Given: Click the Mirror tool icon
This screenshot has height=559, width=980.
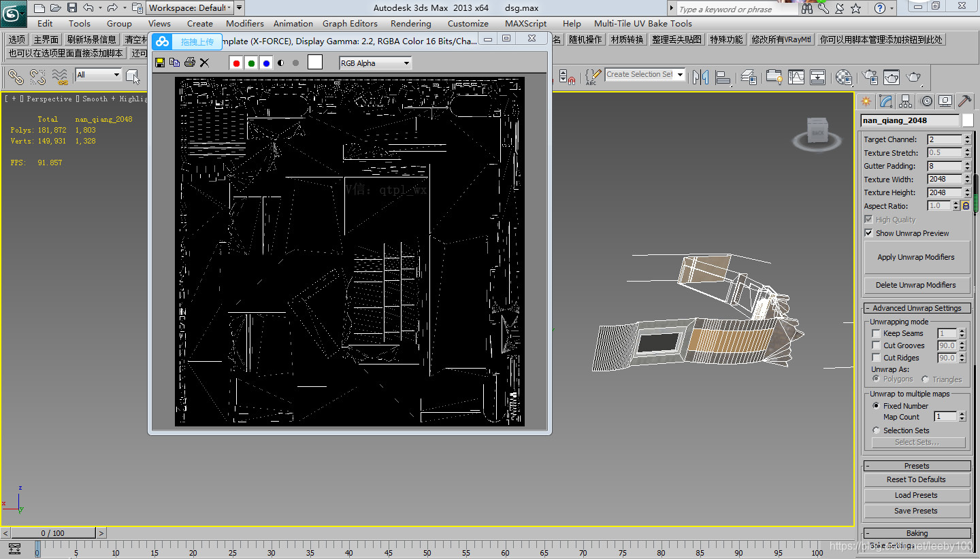Looking at the screenshot, I should (701, 76).
